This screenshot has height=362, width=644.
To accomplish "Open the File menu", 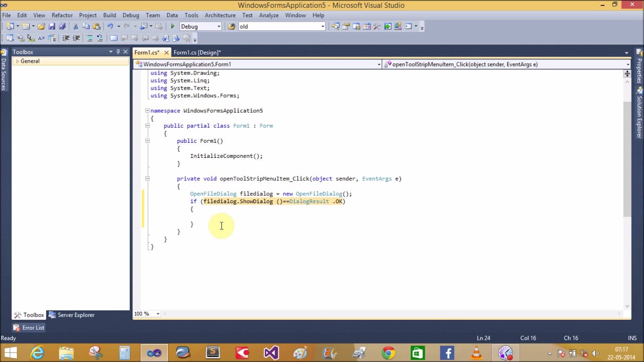I will (7, 15).
